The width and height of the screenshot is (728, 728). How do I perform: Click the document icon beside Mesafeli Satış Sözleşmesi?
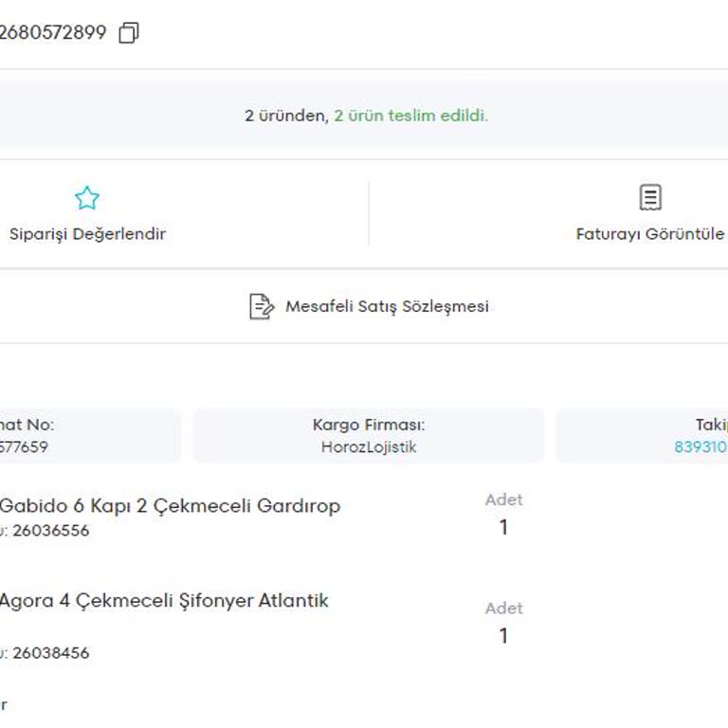[262, 306]
